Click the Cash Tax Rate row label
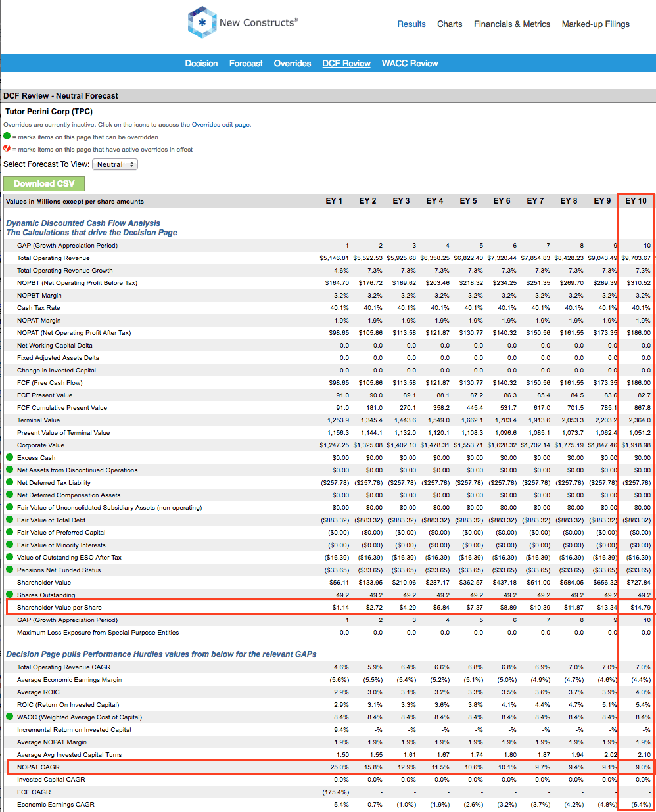This screenshot has height=812, width=656. click(x=38, y=307)
